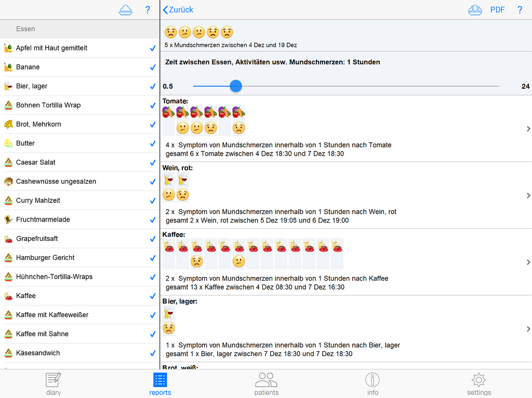The image size is (532, 398).
Task: Select the Hühnchen-Tortilla-Wraps list row
Action: coord(79,277)
